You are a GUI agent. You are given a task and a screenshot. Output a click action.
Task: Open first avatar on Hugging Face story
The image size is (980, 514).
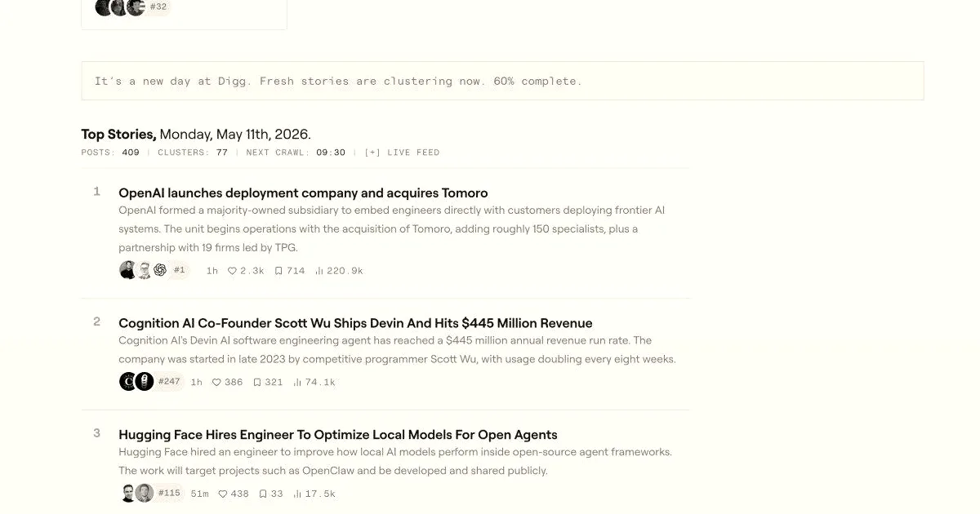[128, 493]
